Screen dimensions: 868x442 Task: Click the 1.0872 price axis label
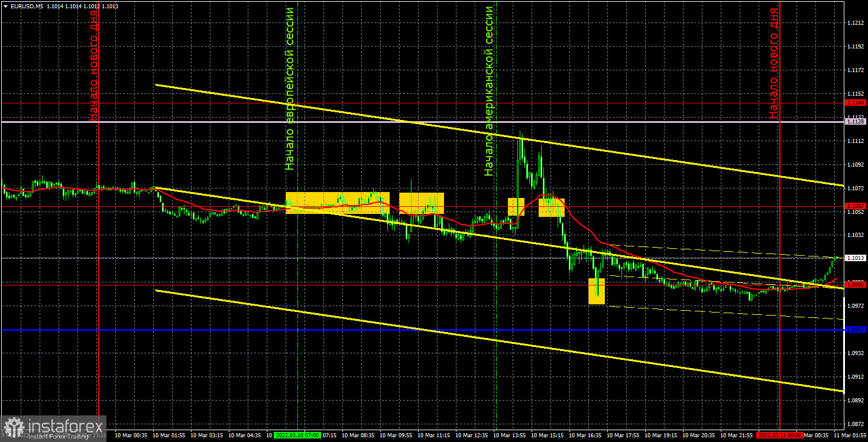(x=855, y=424)
